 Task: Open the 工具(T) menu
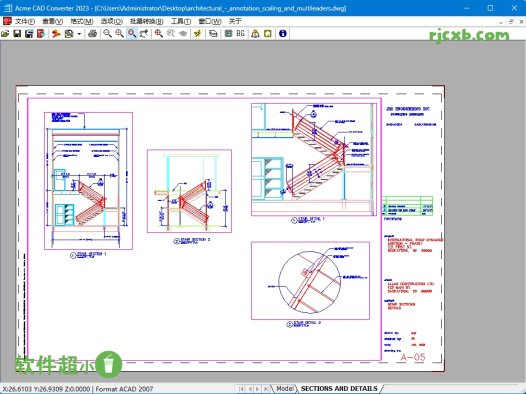click(181, 21)
